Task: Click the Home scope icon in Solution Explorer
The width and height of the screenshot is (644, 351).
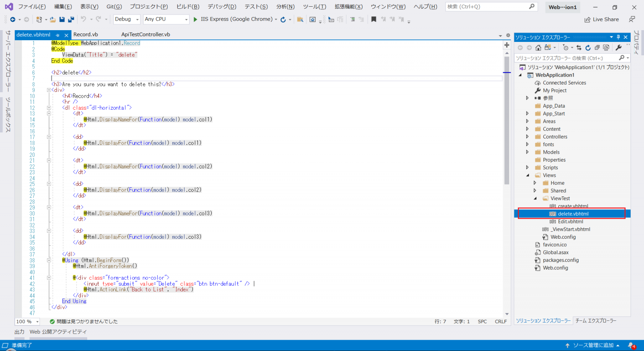Action: click(x=538, y=47)
